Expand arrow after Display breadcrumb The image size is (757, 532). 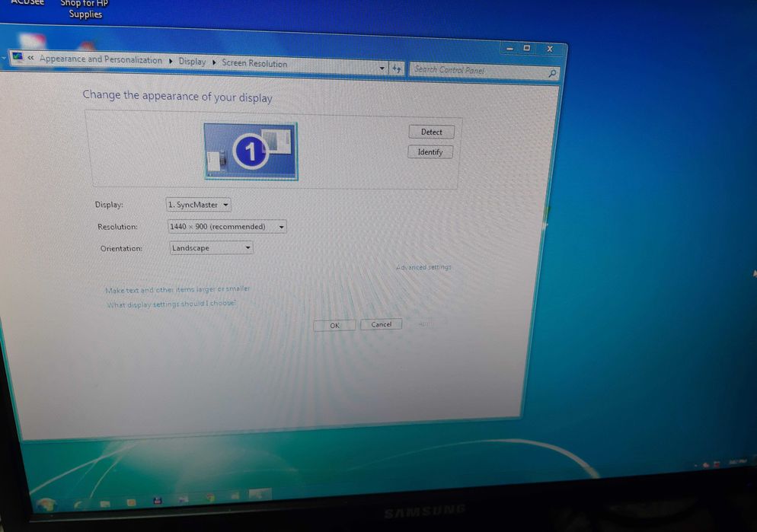(214, 62)
